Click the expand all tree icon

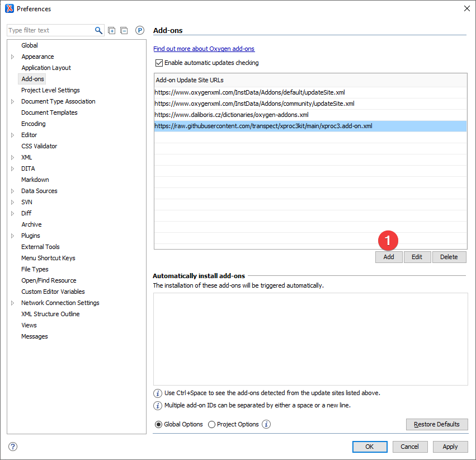(x=112, y=30)
